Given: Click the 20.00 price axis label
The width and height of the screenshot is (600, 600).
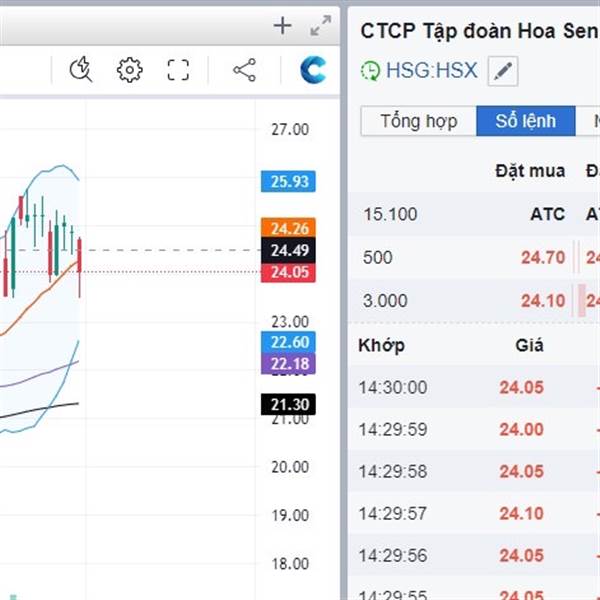Looking at the screenshot, I should (290, 467).
